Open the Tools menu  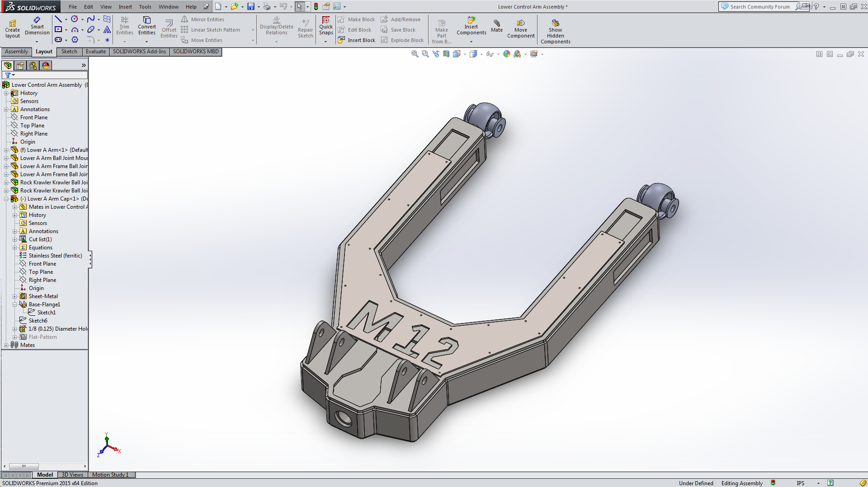(x=145, y=7)
